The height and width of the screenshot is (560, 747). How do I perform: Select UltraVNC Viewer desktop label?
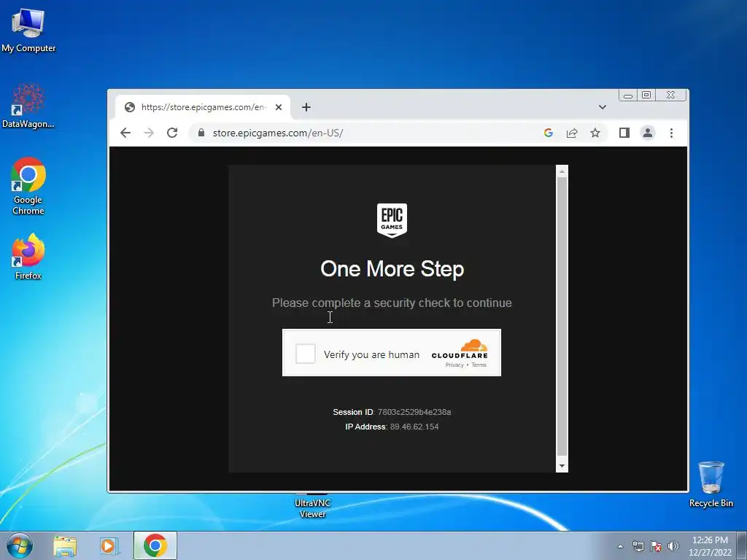coord(312,508)
